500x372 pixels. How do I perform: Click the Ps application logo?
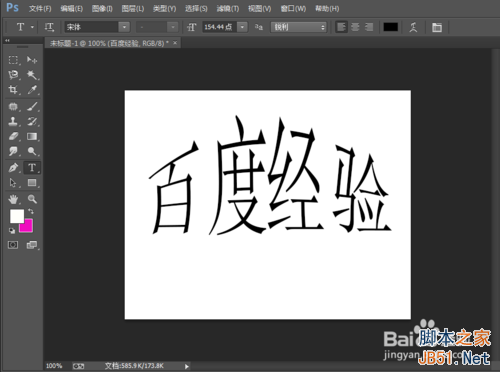point(12,7)
